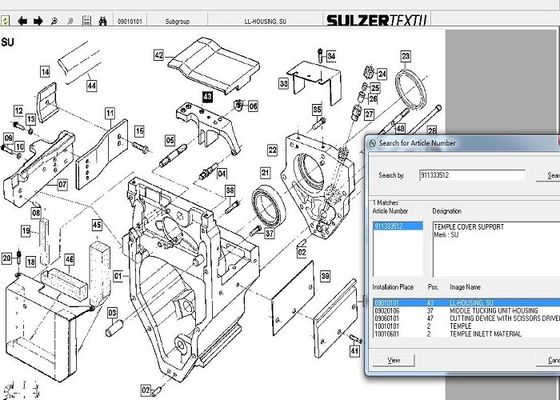Click part label 44 in drawing
560x400 pixels.
92,86
